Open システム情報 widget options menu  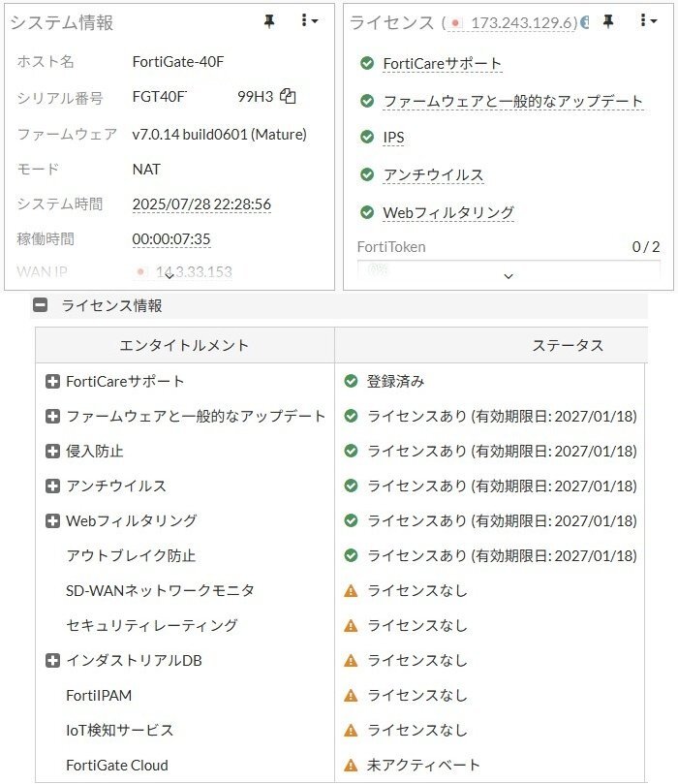309,21
